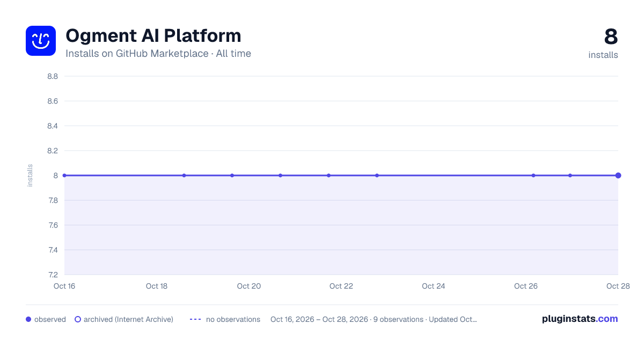Click the 'observed' legend label
Viewport: 644px width, 338px height.
50,319
